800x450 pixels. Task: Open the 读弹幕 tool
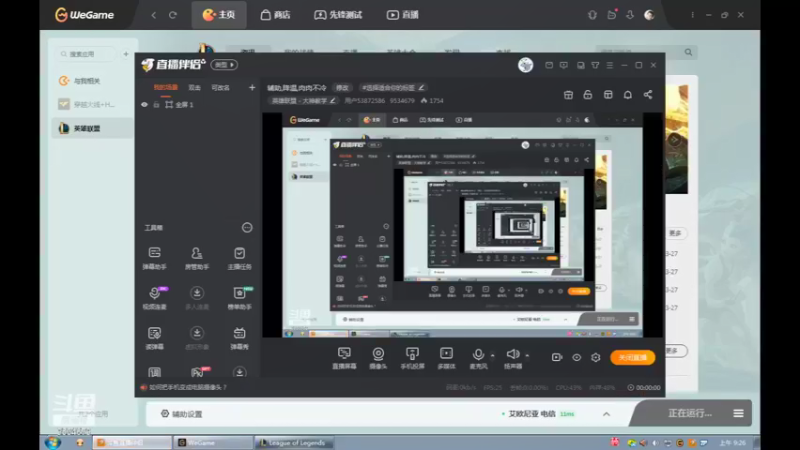tap(154, 338)
